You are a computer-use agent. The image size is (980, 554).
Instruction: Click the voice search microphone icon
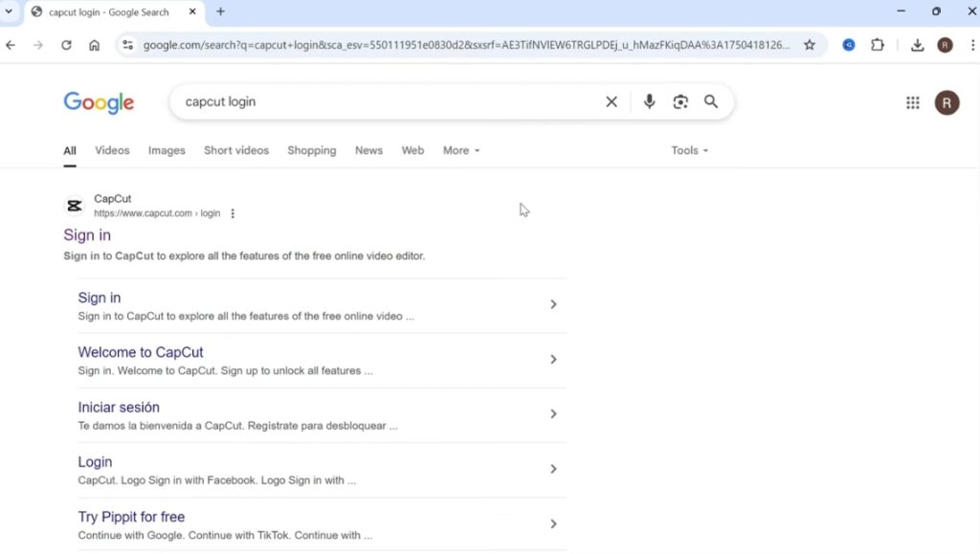pyautogui.click(x=649, y=101)
